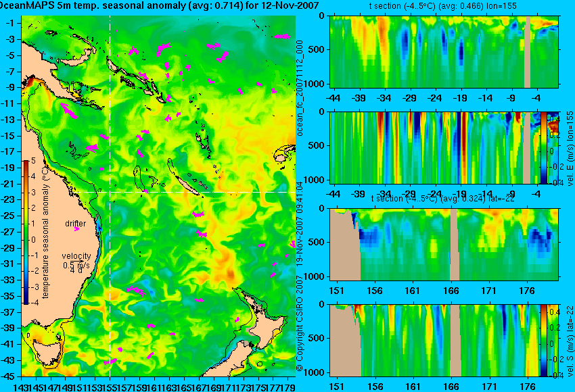The height and width of the screenshot is (392, 575).
Task: Click the '-23' latitude tick on map axis
Action: pyautogui.click(x=8, y=199)
